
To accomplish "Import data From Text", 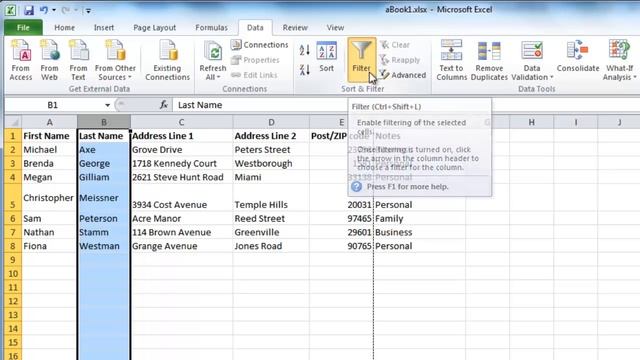I will tap(78, 60).
